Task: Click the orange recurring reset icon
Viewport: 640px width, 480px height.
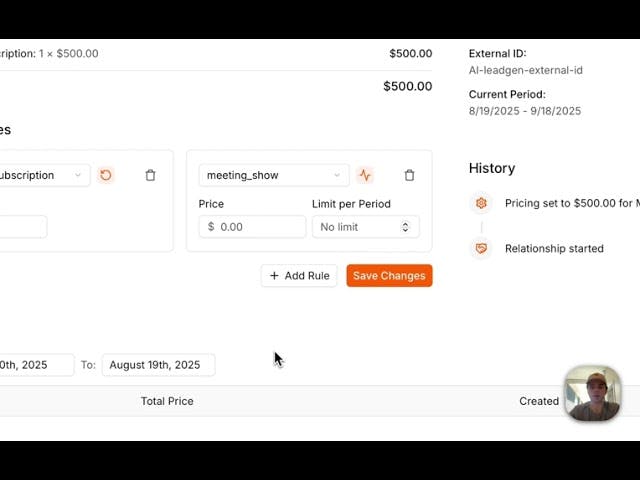Action: click(x=106, y=175)
